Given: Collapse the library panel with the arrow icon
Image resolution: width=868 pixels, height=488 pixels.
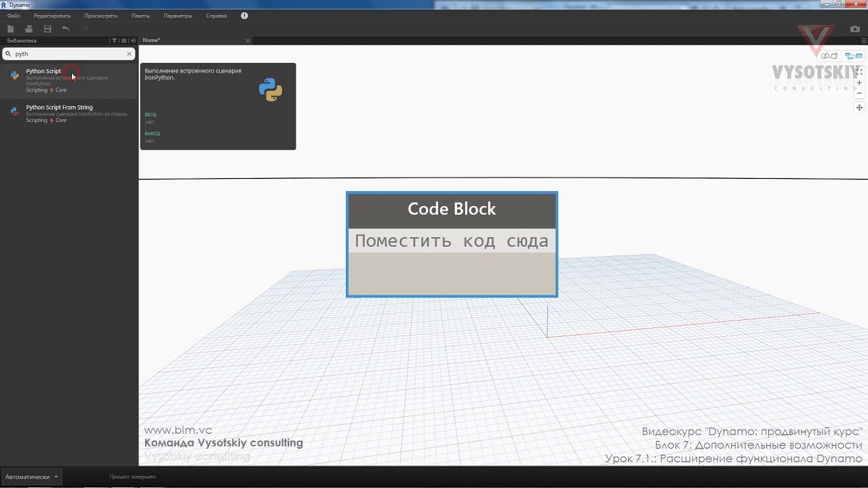Looking at the screenshot, I should tap(133, 41).
